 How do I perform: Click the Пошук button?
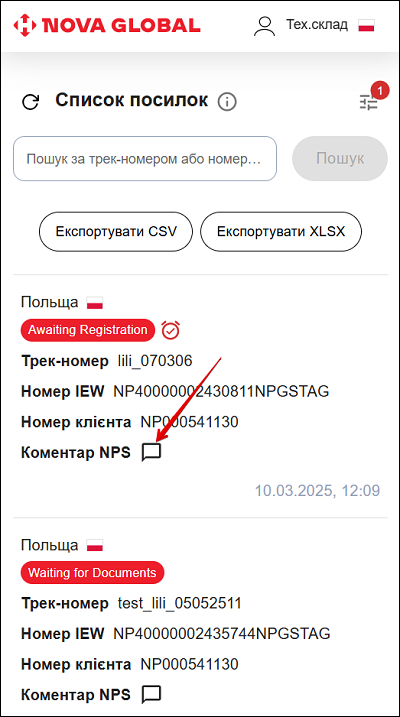tap(340, 159)
